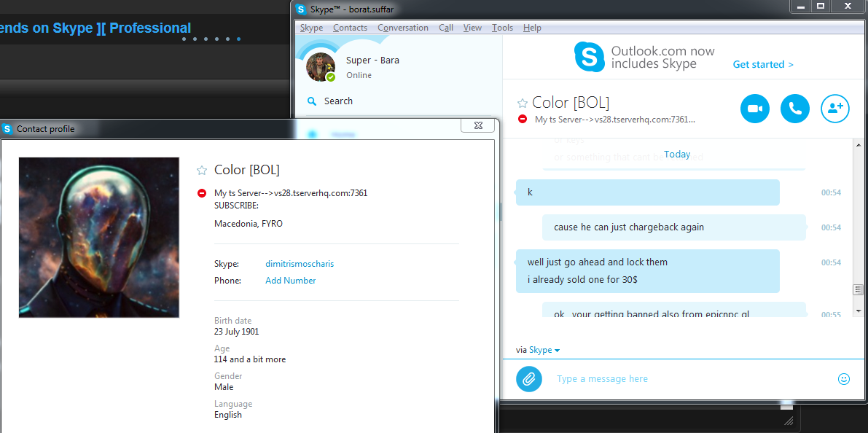
Task: Start a voice call with Color [BOL]
Action: pyautogui.click(x=795, y=109)
